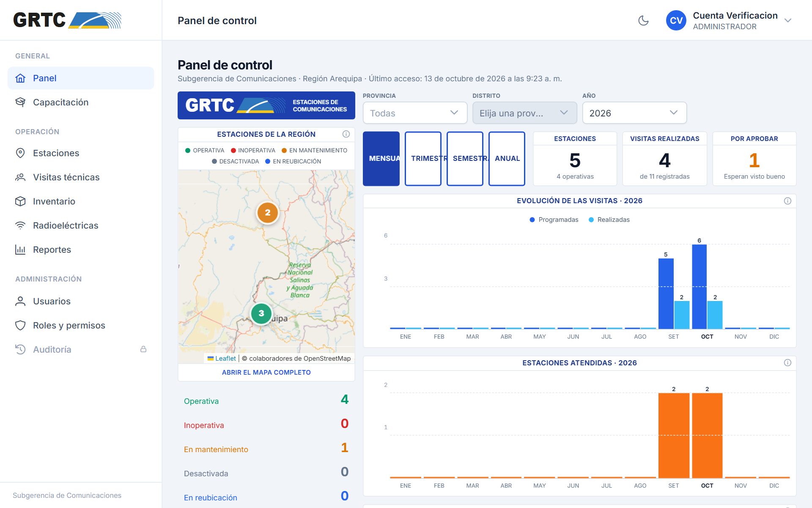The image size is (812, 508).
Task: Click the Radioeléctricas wifi icon
Action: pos(20,226)
